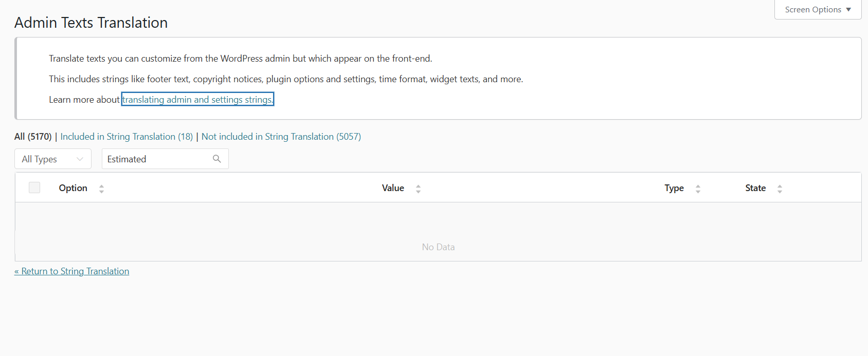Viewport: 868px width, 356px height.
Task: Click the Option column header label
Action: coord(73,188)
